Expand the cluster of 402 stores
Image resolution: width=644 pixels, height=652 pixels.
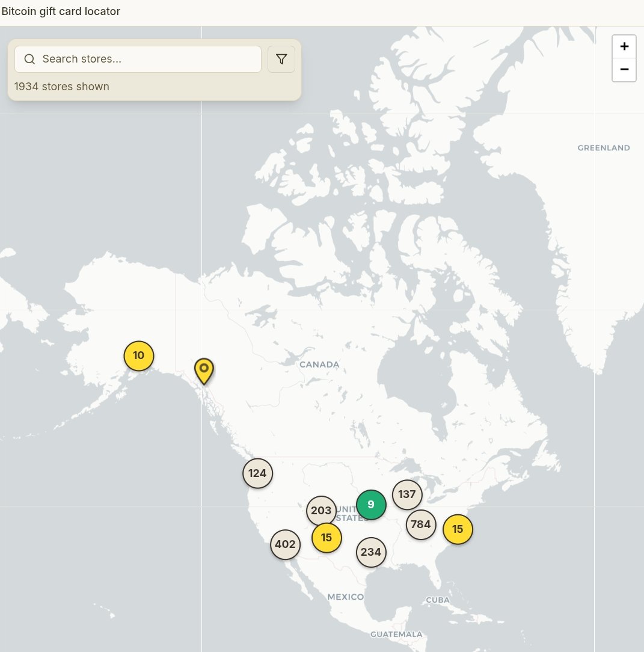[x=285, y=544]
